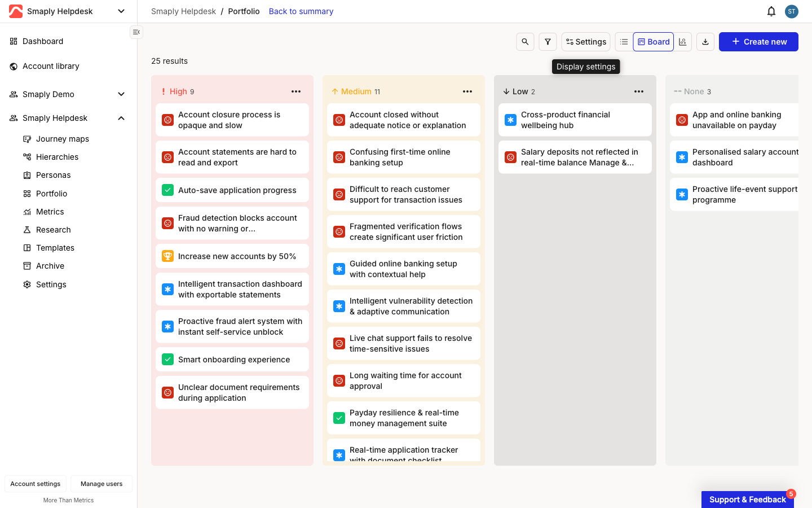
Task: Collapse the sidebar with the toggle icon
Action: (136, 32)
